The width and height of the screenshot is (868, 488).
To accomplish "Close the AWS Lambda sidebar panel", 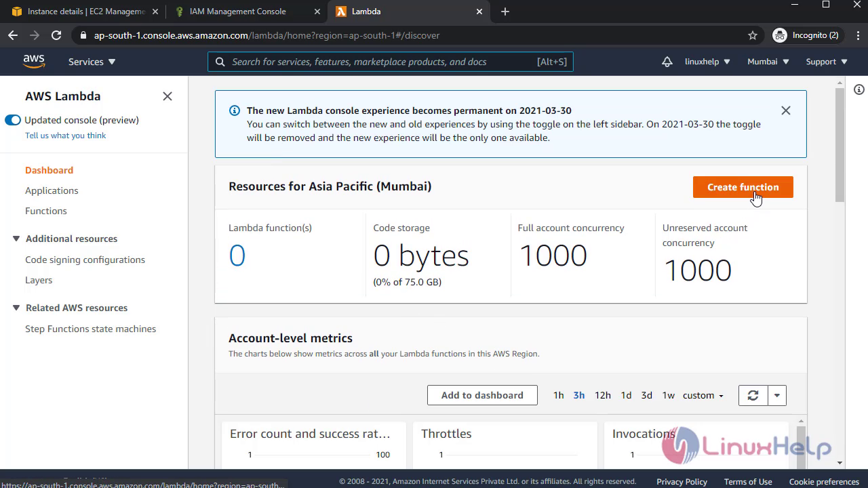I will (167, 96).
